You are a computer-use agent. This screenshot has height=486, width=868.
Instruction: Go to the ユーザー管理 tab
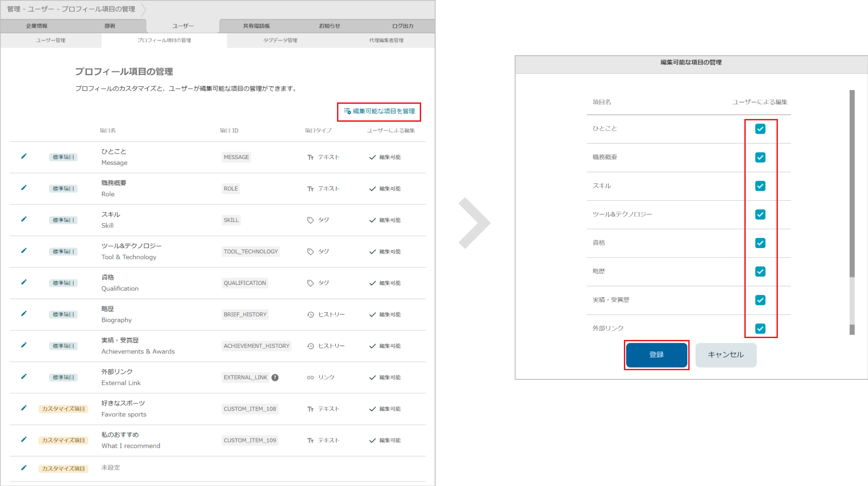pyautogui.click(x=51, y=40)
